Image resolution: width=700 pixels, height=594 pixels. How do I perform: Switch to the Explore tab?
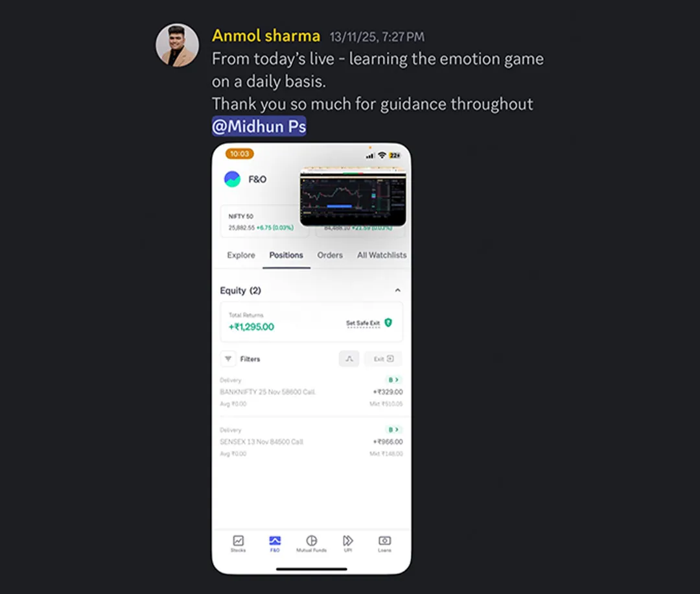[241, 255]
